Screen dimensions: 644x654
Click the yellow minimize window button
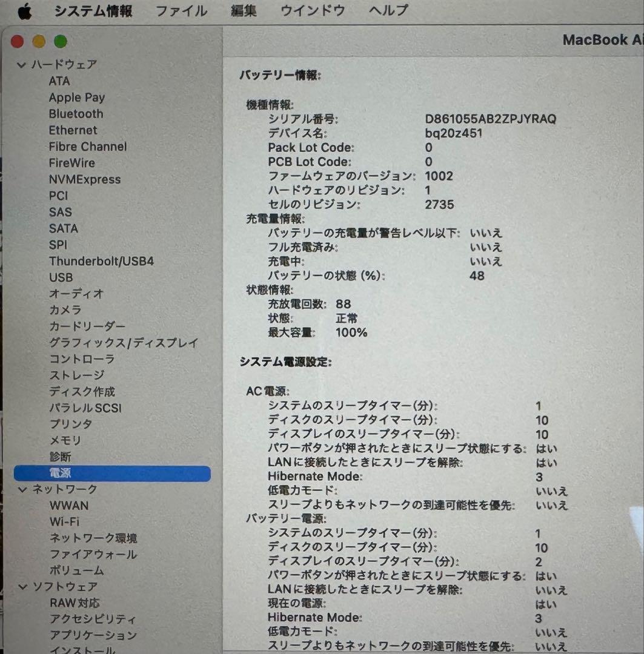click(39, 42)
